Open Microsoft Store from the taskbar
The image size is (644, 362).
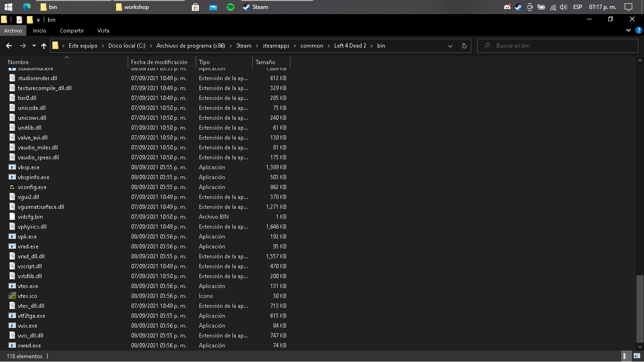pyautogui.click(x=195, y=7)
